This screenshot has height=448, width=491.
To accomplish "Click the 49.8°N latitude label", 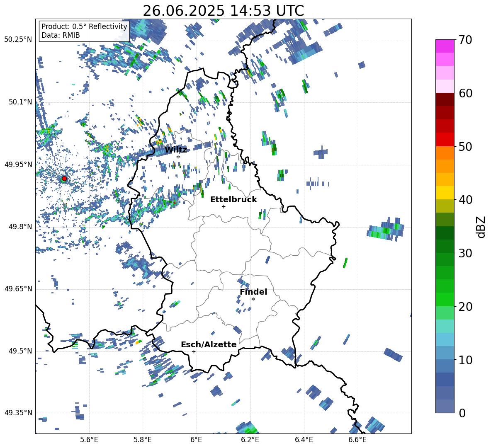I will tap(20, 227).
